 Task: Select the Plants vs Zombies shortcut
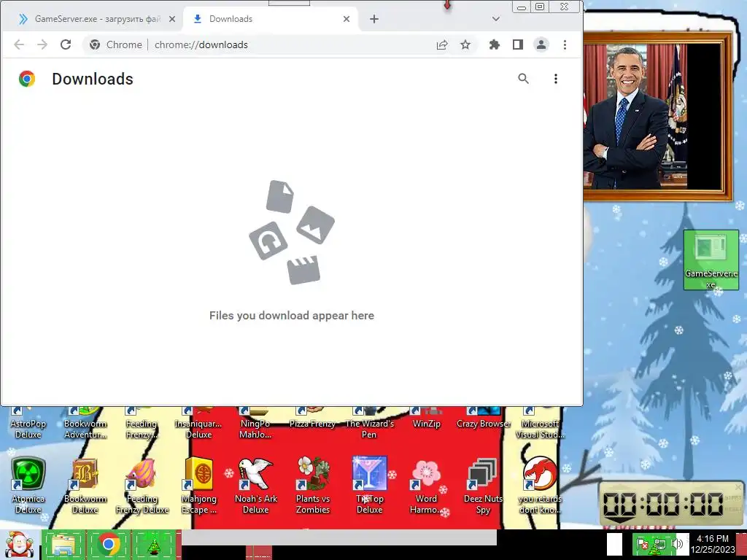(312, 485)
